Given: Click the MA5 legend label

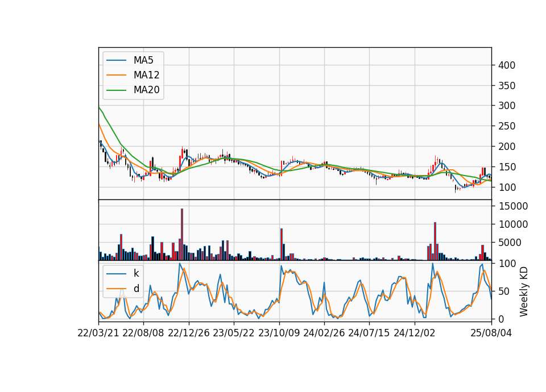Looking at the screenshot, I should click(x=143, y=60).
